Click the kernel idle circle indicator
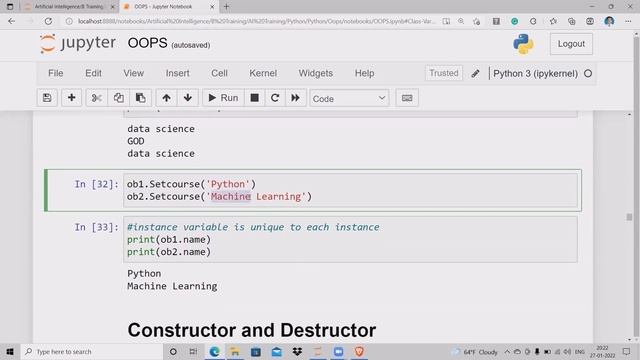Image resolution: width=640 pixels, height=360 pixels. point(588,74)
